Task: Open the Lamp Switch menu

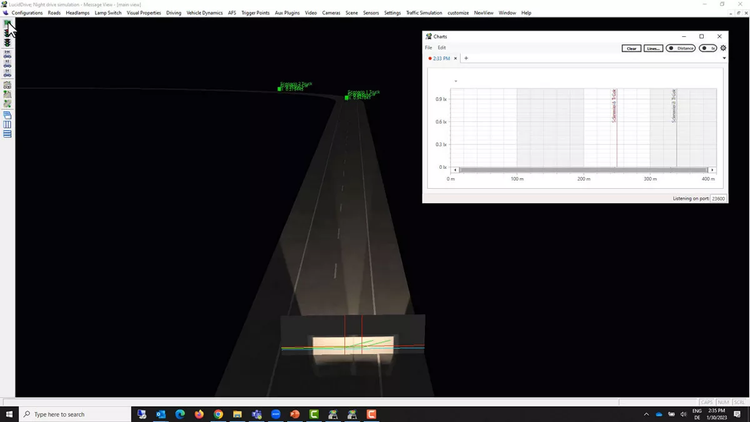Action: (x=108, y=13)
